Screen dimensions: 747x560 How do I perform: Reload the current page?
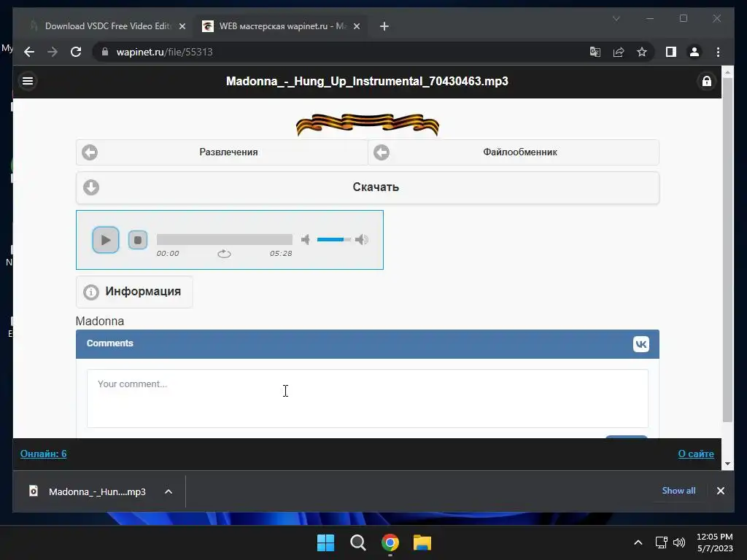(x=76, y=52)
